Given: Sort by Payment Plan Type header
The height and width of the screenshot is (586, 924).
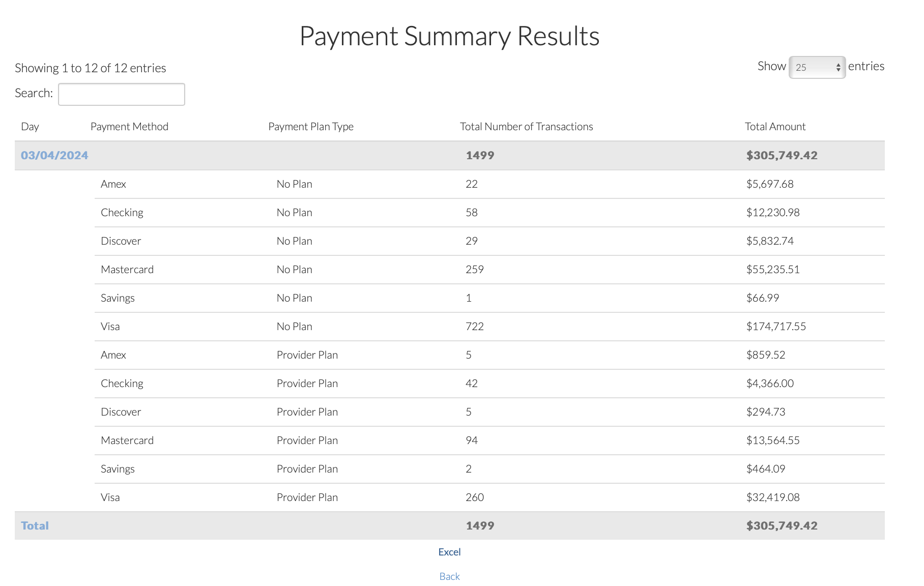Looking at the screenshot, I should [x=310, y=127].
